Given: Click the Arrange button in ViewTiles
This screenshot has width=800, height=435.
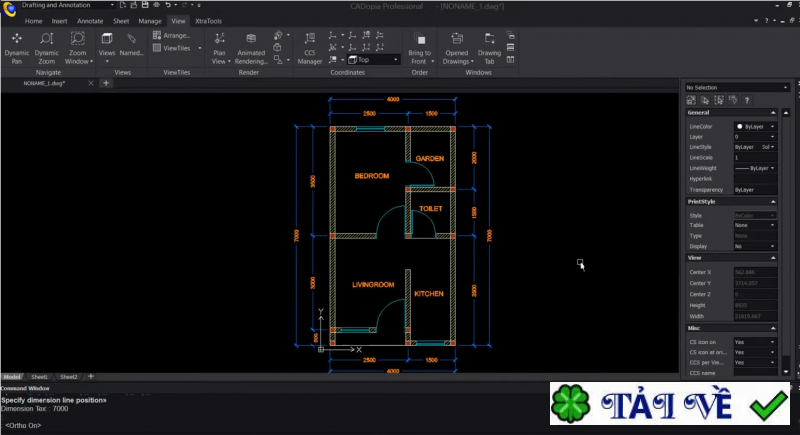Looking at the screenshot, I should tap(172, 35).
